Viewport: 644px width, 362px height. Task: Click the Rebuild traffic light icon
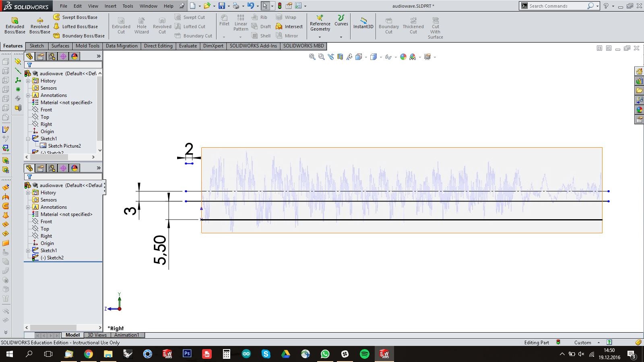(x=280, y=6)
